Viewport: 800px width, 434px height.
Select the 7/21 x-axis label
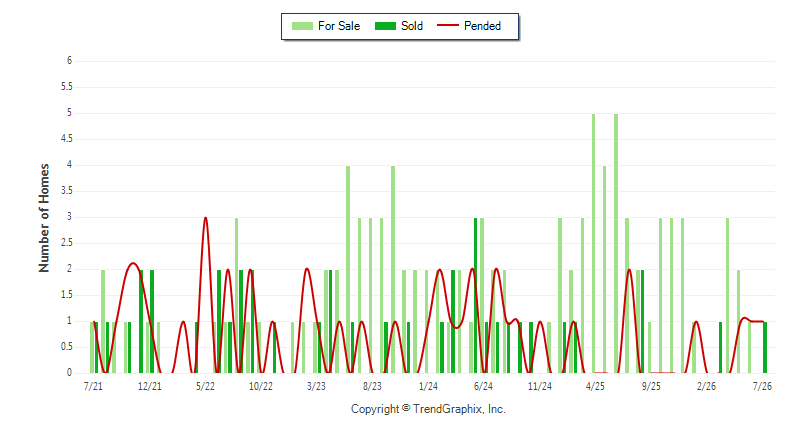point(93,386)
